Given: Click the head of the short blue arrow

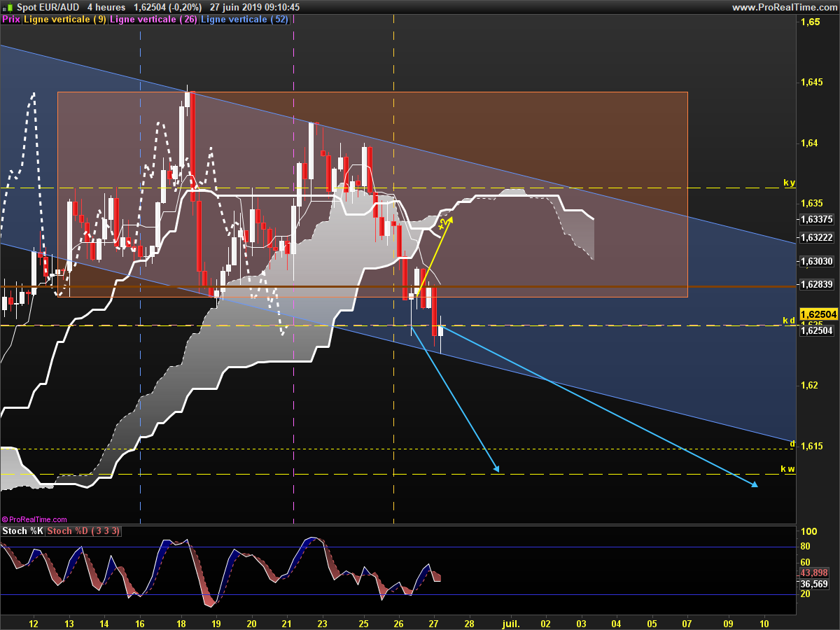Looking at the screenshot, I should tap(496, 468).
